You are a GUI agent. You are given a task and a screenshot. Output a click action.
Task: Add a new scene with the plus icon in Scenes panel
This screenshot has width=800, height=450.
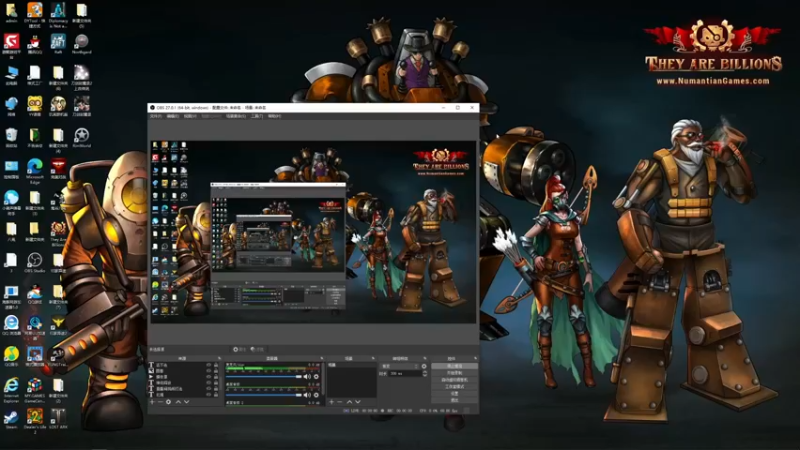pos(332,402)
